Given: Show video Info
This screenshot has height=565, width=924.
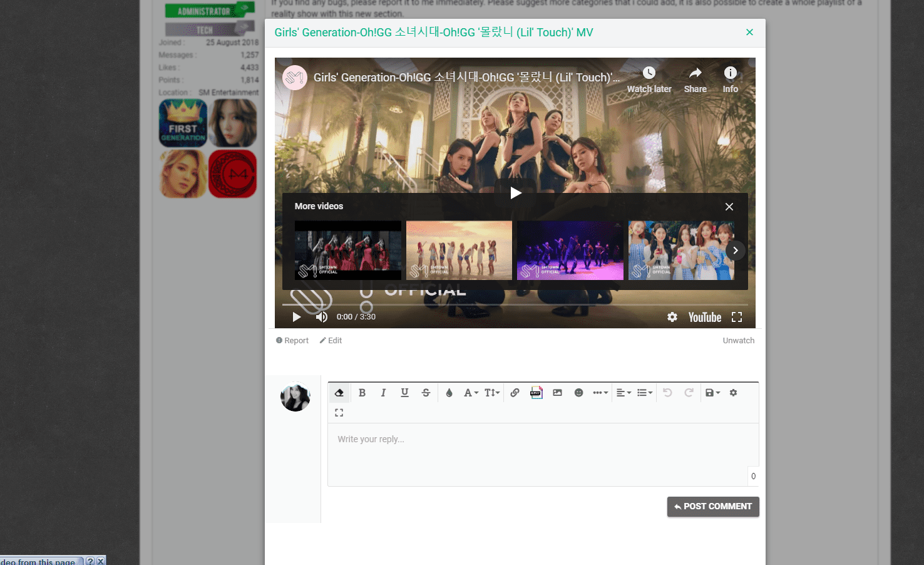Looking at the screenshot, I should pos(730,80).
